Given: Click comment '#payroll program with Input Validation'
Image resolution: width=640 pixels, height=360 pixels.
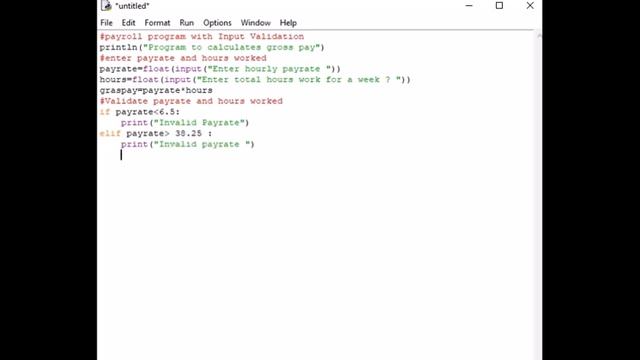Looking at the screenshot, I should pos(202,37).
